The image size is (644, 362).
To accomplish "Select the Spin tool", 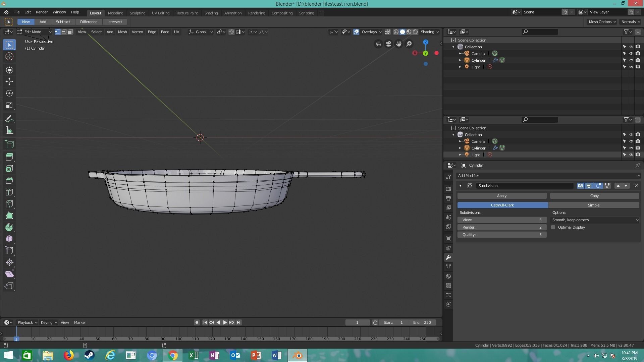I will point(9,227).
